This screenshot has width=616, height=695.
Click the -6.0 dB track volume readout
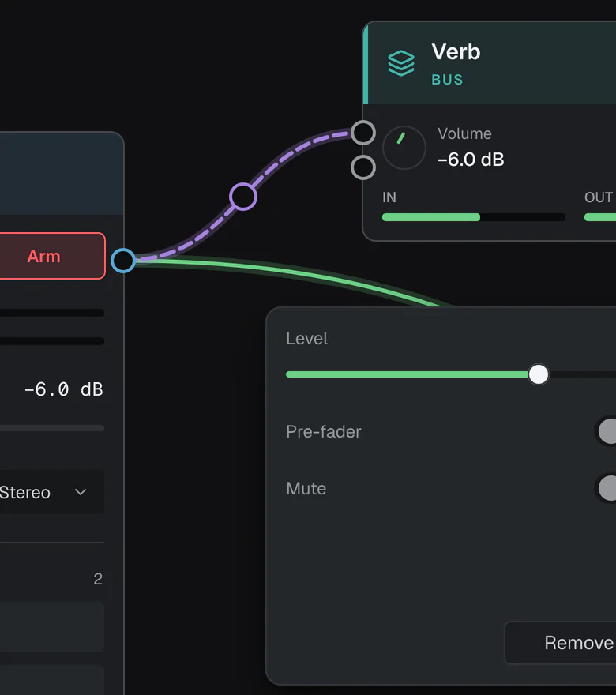coord(63,389)
